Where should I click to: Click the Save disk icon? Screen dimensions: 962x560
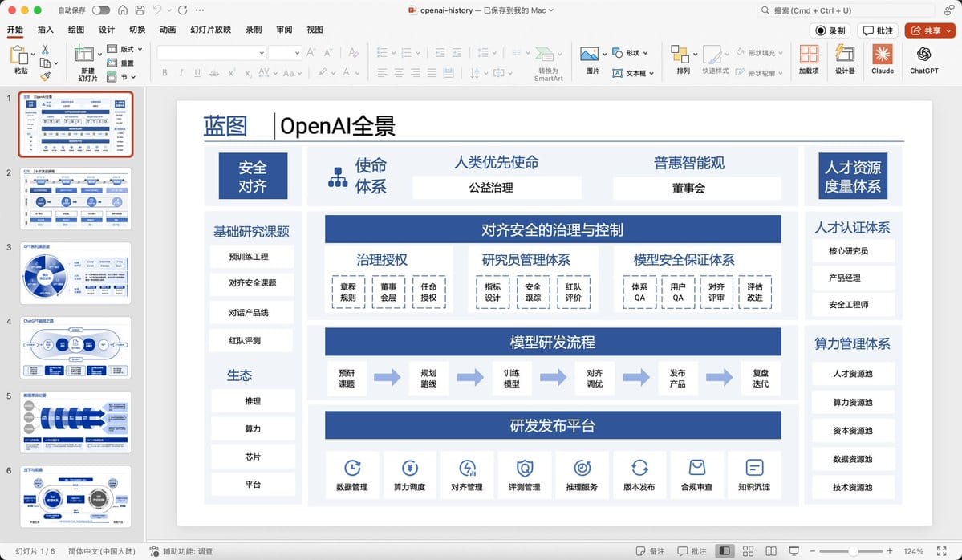[x=140, y=10]
